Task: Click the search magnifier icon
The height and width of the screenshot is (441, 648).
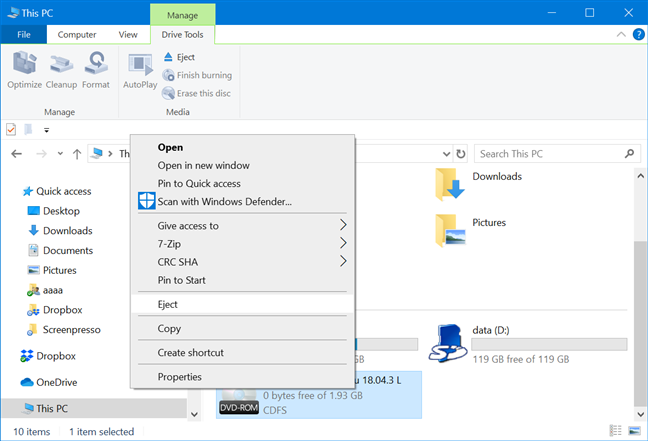Action: click(x=629, y=154)
